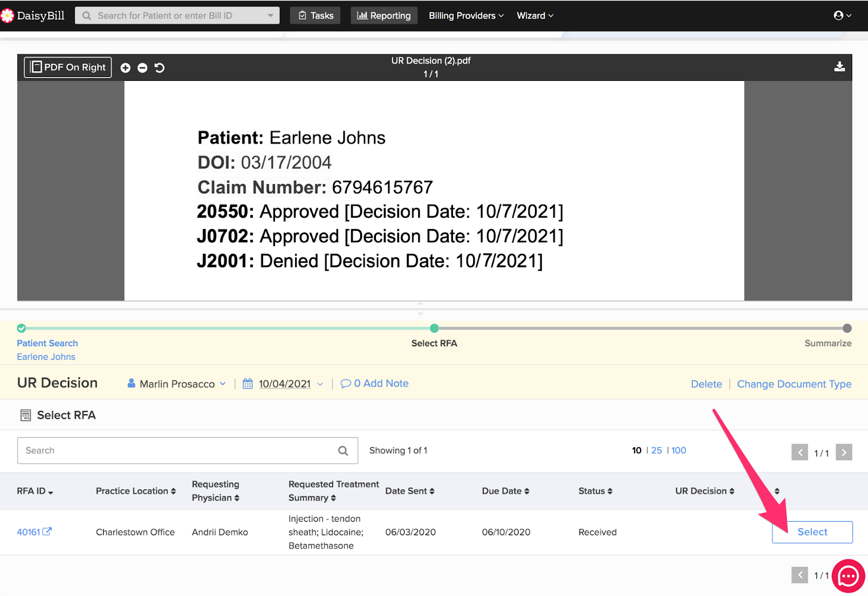The image size is (868, 596).
Task: Click the DaisyBill flower logo
Action: 7,16
